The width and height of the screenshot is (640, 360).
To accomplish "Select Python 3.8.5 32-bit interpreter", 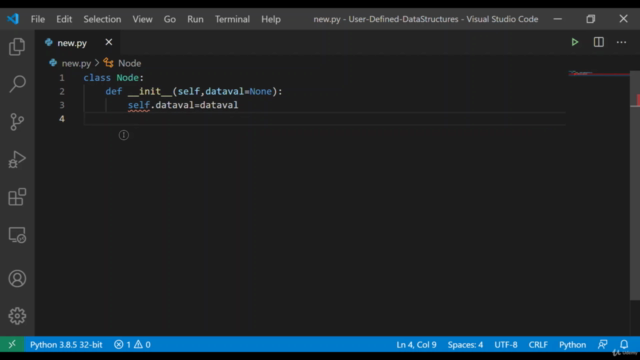I will click(x=66, y=344).
